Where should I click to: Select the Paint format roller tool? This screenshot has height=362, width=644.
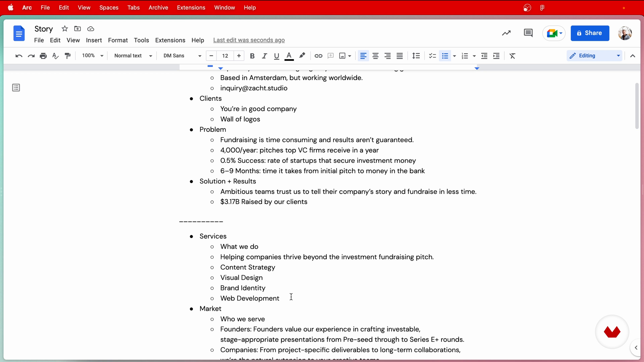67,56
